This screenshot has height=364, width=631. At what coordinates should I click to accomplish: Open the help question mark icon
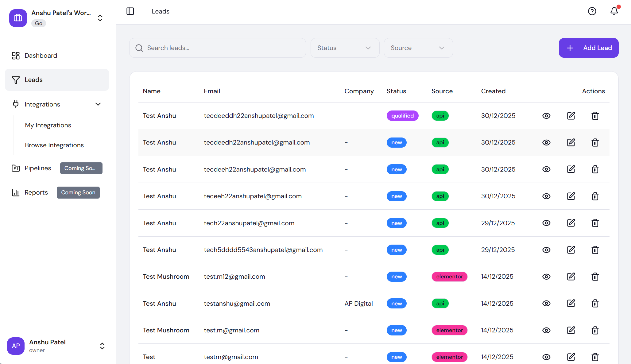click(x=592, y=11)
